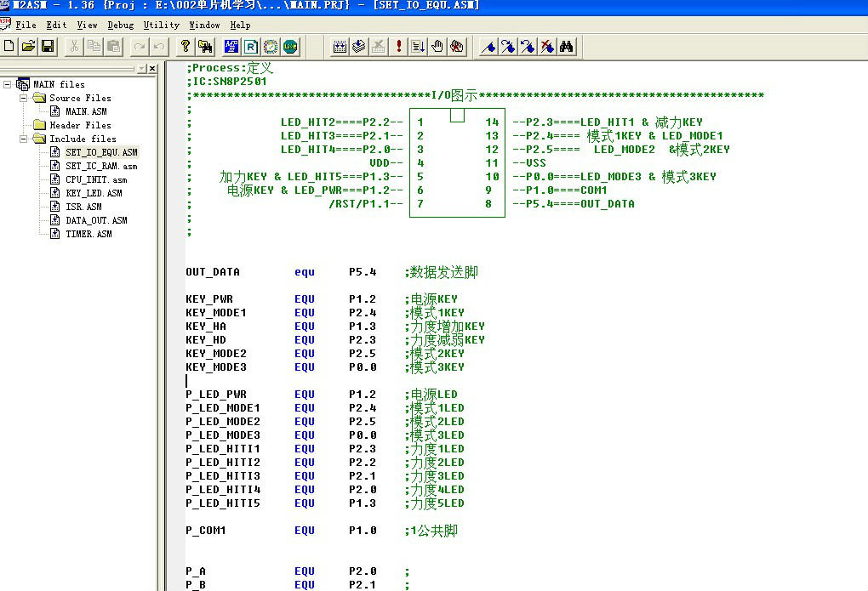This screenshot has width=868, height=591.
Task: Collapse the MAIN files tree root
Action: [8, 84]
